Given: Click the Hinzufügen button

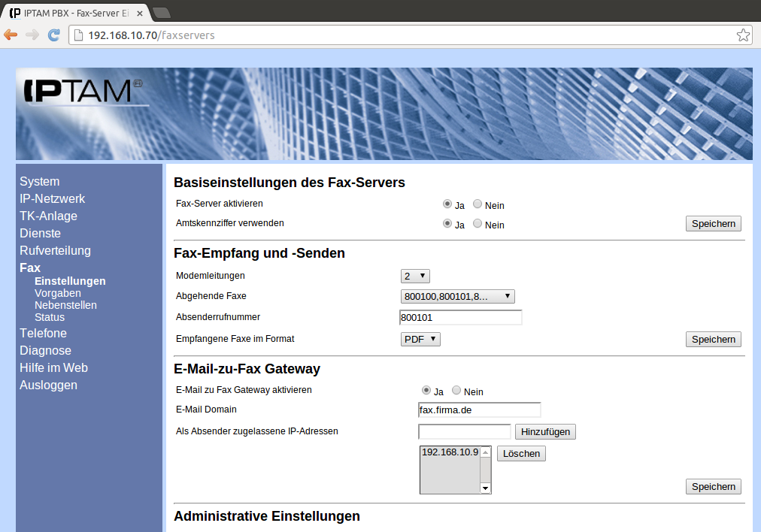Looking at the screenshot, I should (x=545, y=432).
